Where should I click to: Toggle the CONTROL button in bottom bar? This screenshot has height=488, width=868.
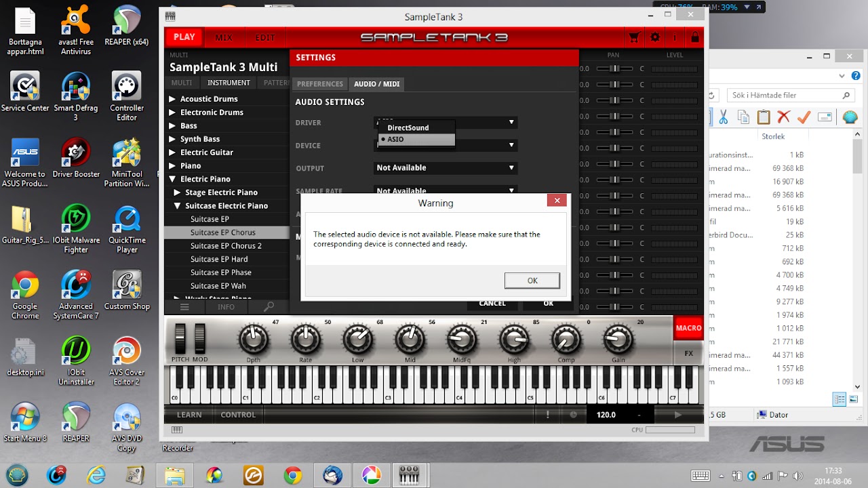point(238,415)
